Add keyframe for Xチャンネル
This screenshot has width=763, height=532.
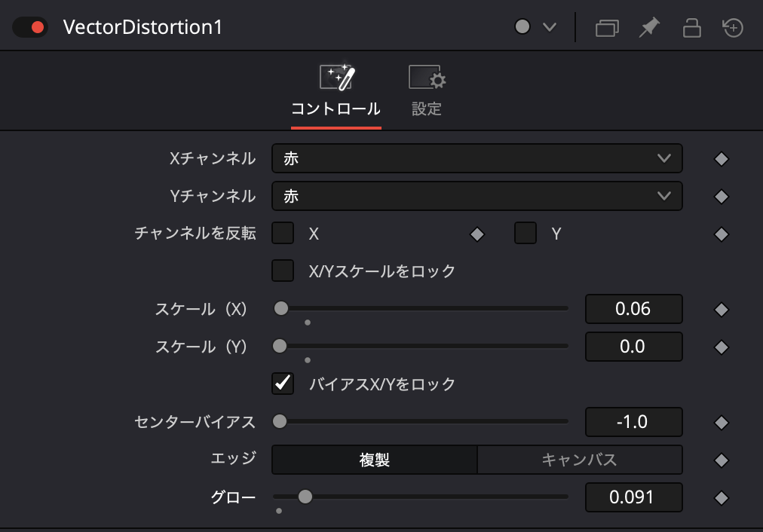click(721, 158)
